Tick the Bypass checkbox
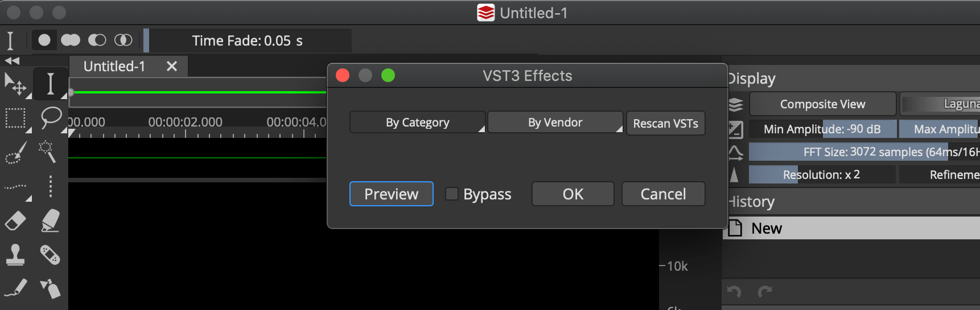980x310 pixels. click(x=452, y=194)
